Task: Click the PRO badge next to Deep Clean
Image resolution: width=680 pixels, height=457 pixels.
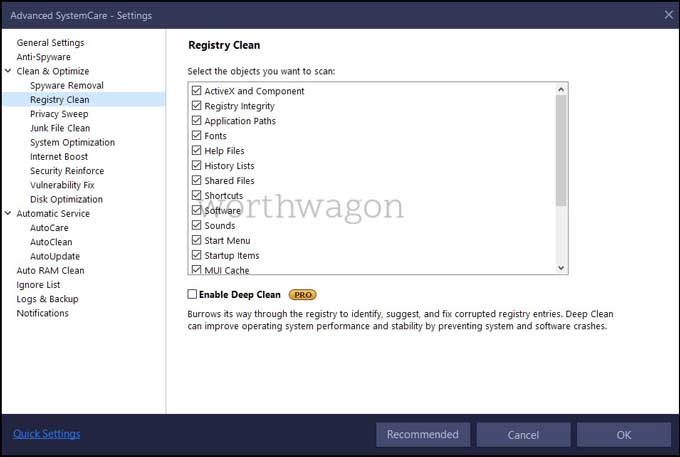Action: pyautogui.click(x=302, y=295)
